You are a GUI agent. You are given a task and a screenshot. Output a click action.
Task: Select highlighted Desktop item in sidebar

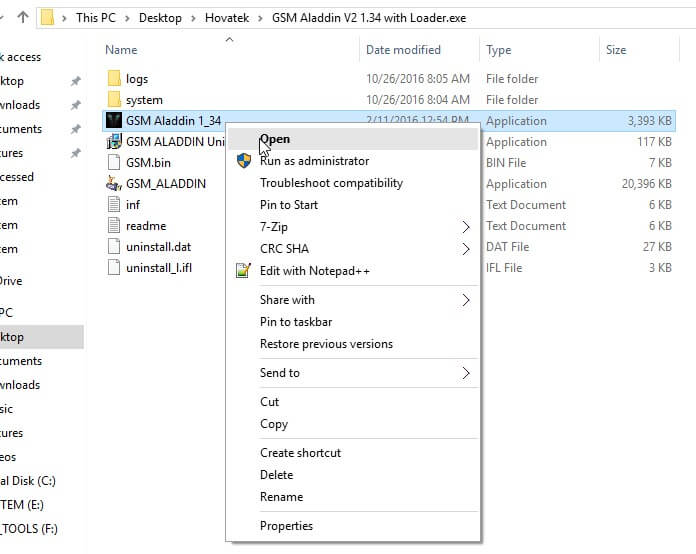tap(41, 337)
